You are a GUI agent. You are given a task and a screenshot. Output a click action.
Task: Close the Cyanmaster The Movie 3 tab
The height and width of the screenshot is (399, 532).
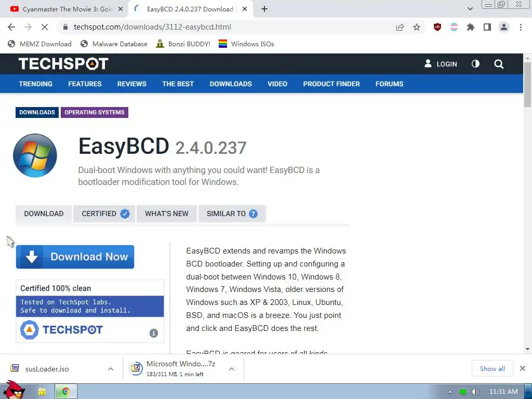tap(121, 9)
